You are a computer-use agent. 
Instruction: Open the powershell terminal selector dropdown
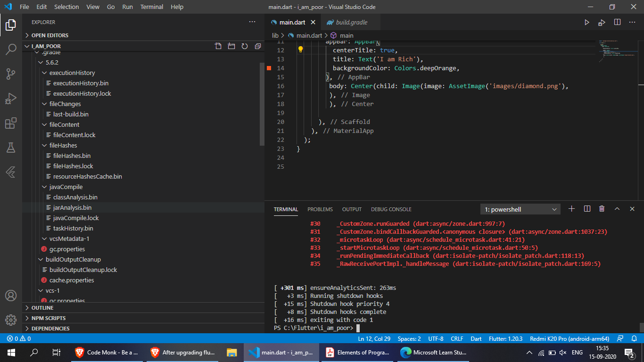coord(520,209)
